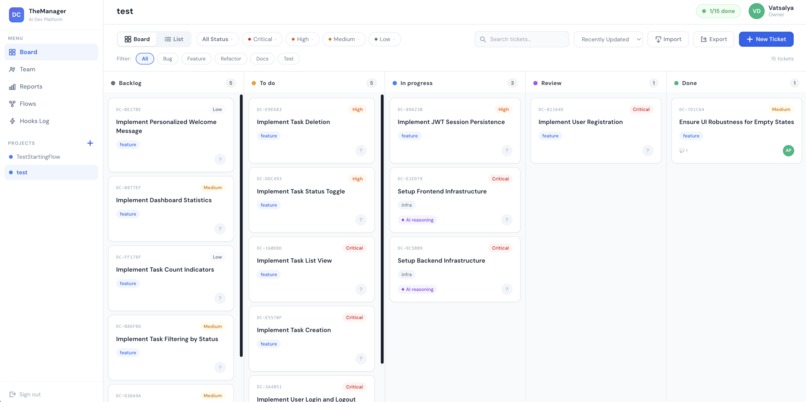Click assignee icon on JWT Session Persistence card
The image size is (806, 402).
coord(507,151)
